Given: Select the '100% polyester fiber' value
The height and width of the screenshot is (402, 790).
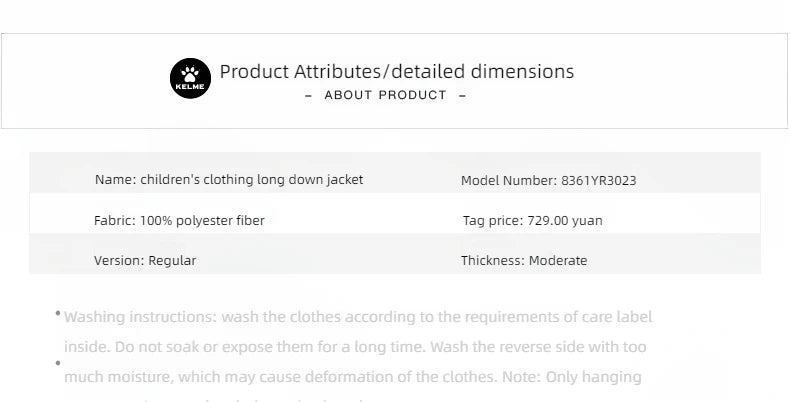Looking at the screenshot, I should (x=202, y=220).
